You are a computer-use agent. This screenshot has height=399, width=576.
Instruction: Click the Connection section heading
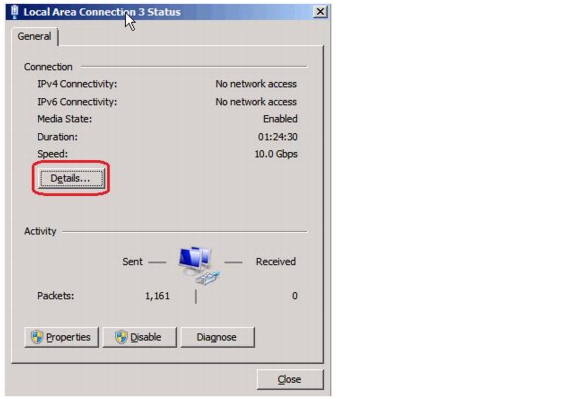tap(48, 67)
